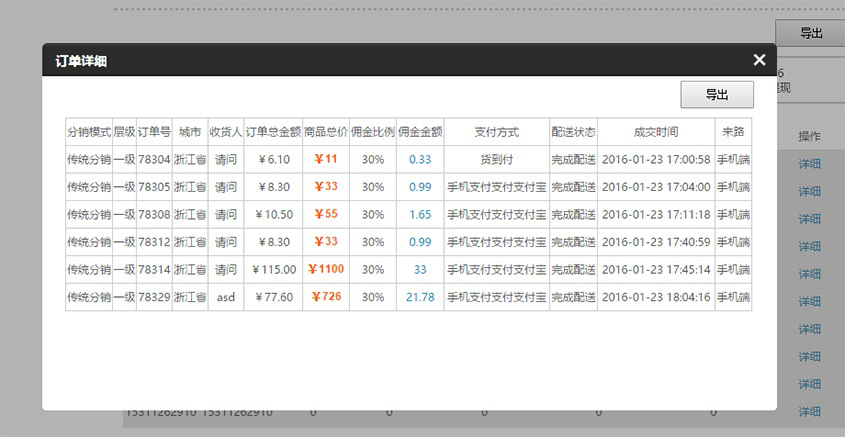
Task: Click the 操作 column header in background
Action: click(809, 136)
